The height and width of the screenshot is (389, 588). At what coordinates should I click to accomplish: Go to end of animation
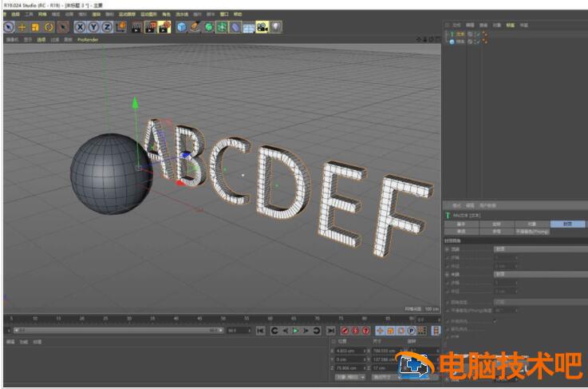pos(330,331)
